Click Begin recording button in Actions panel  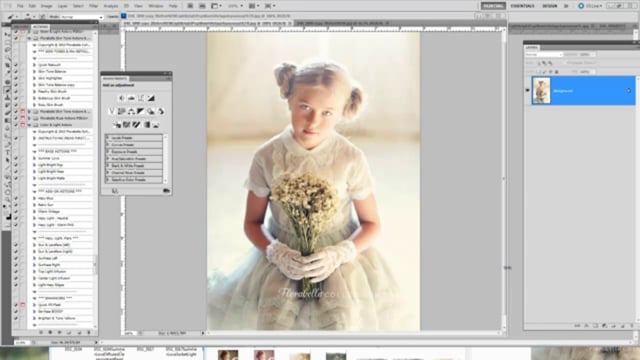[50, 333]
